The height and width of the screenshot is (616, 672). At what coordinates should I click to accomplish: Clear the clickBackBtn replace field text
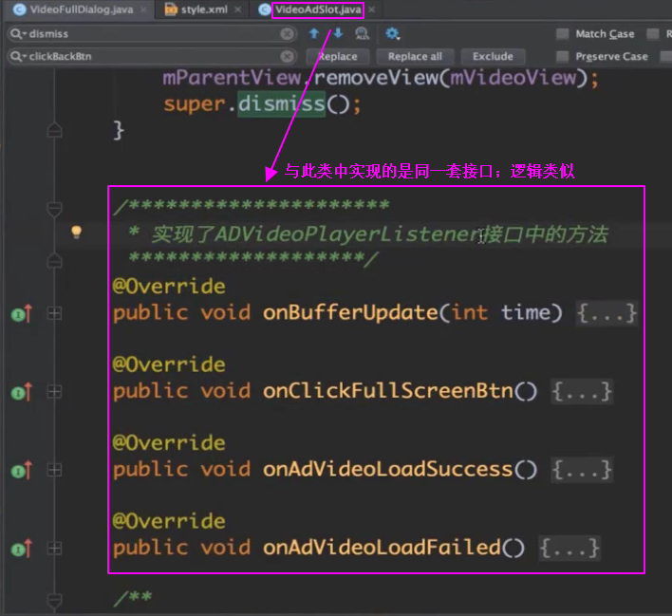click(x=287, y=57)
